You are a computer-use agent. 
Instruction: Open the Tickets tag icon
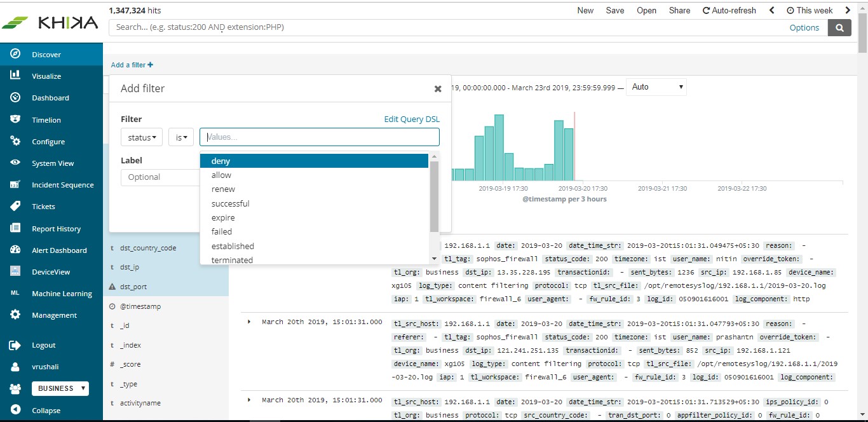click(15, 206)
